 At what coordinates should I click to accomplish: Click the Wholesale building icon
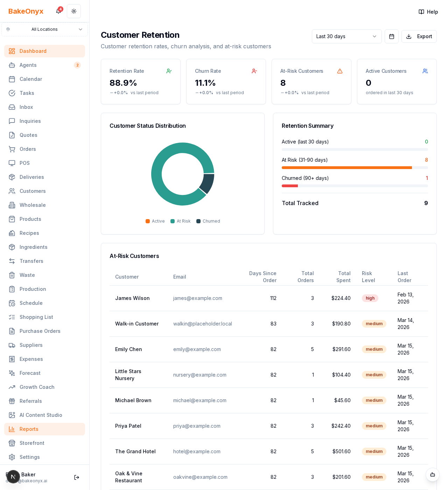[12, 205]
